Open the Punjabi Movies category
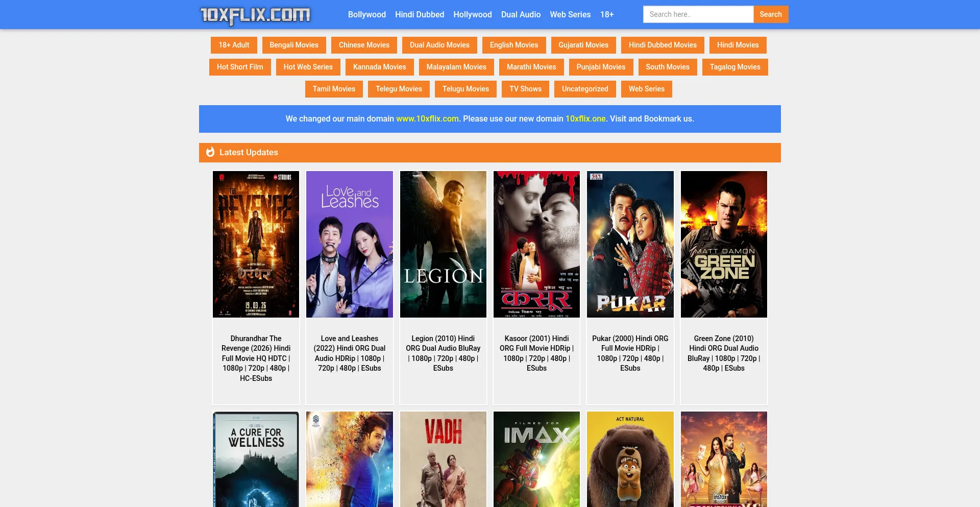Viewport: 980px width, 507px height. click(601, 67)
